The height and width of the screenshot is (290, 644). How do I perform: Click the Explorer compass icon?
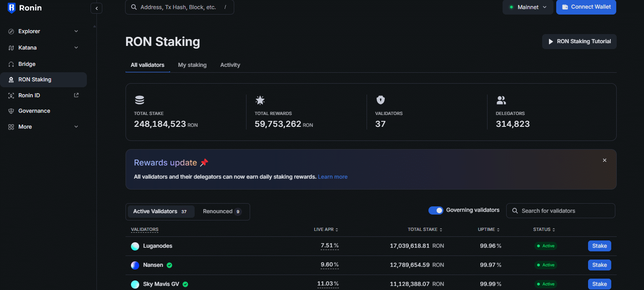point(11,31)
